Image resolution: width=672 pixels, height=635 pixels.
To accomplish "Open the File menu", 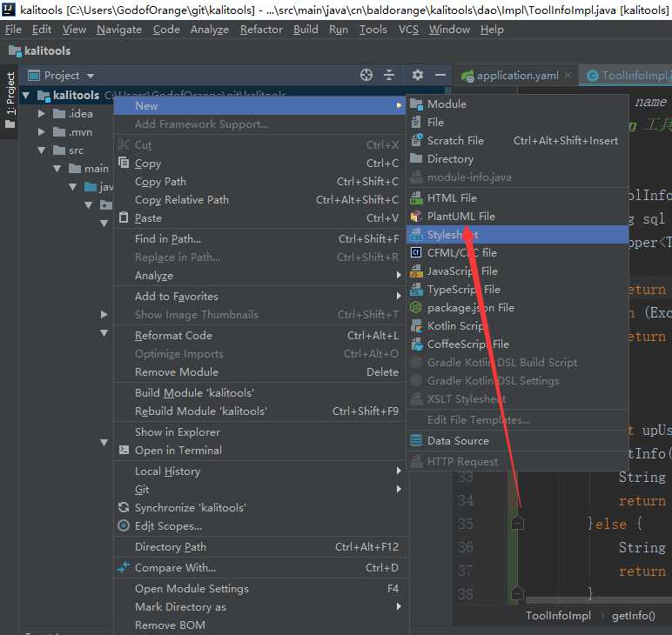I will pos(13,30).
